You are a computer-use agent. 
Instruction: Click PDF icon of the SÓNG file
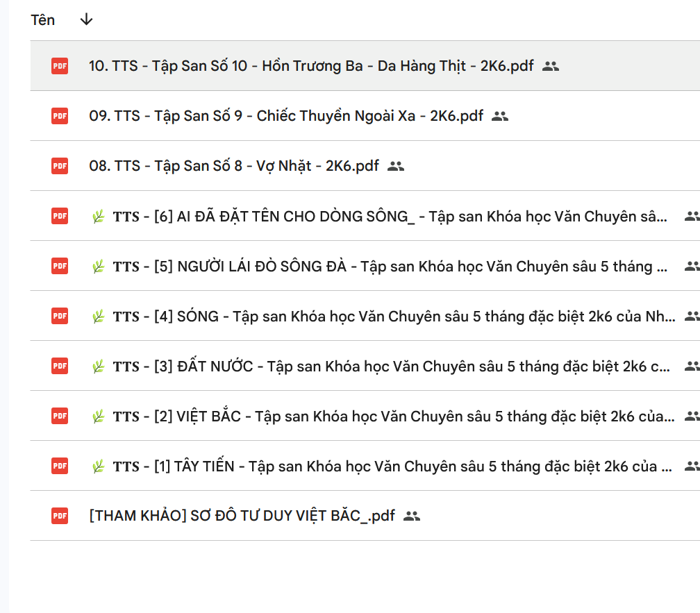click(60, 316)
